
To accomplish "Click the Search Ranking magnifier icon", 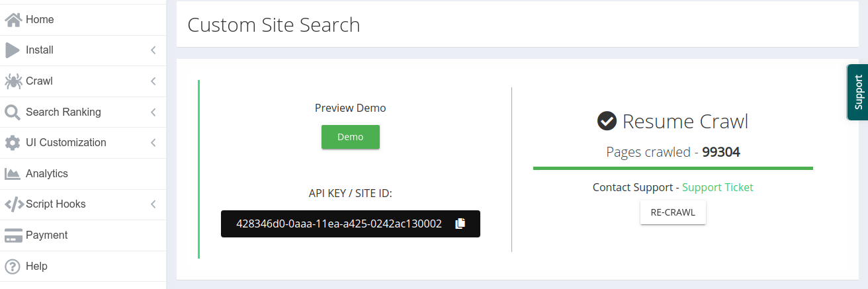I will point(13,112).
